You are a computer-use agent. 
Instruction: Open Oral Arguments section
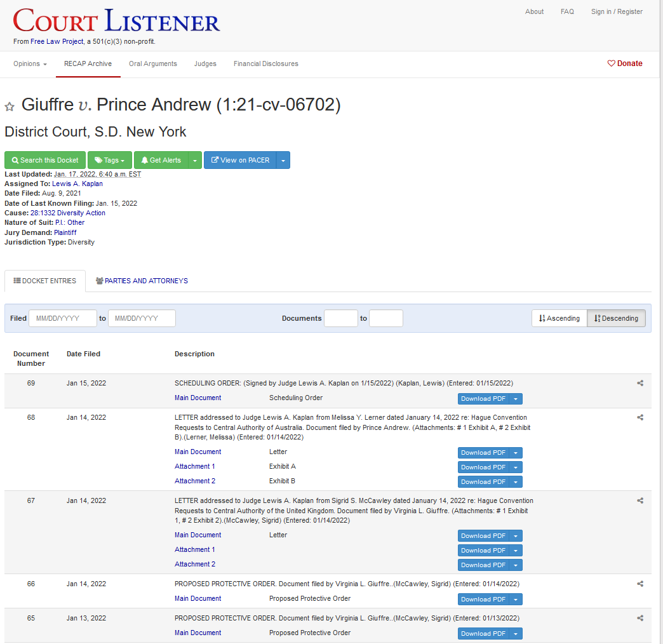[153, 64]
